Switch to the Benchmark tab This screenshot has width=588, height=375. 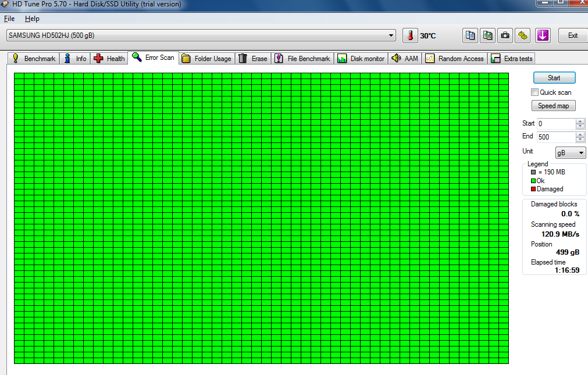coord(34,59)
